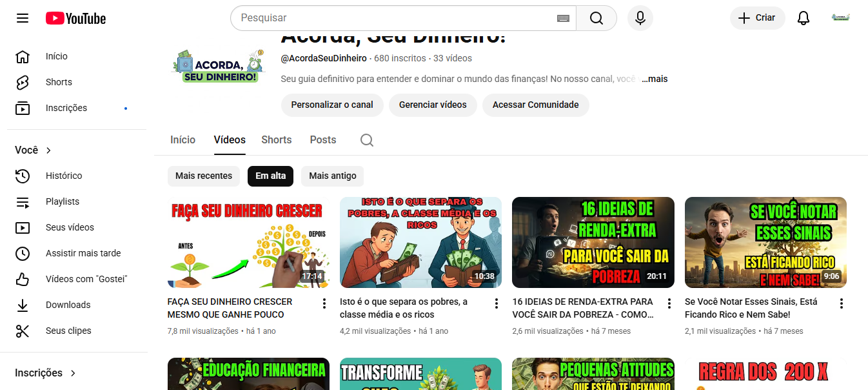
Task: Click 2,6 mil visualizações text
Action: click(548, 331)
